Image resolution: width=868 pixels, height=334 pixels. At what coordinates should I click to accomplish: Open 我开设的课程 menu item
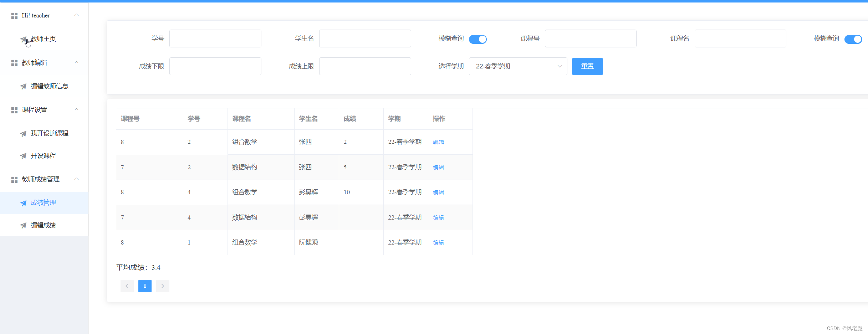click(x=44, y=133)
